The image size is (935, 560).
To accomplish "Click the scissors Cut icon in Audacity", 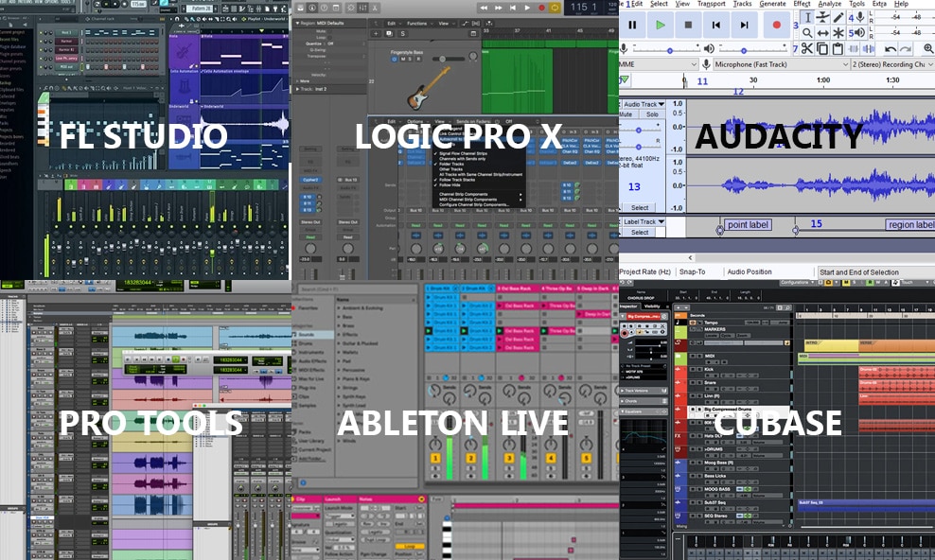I will click(807, 49).
